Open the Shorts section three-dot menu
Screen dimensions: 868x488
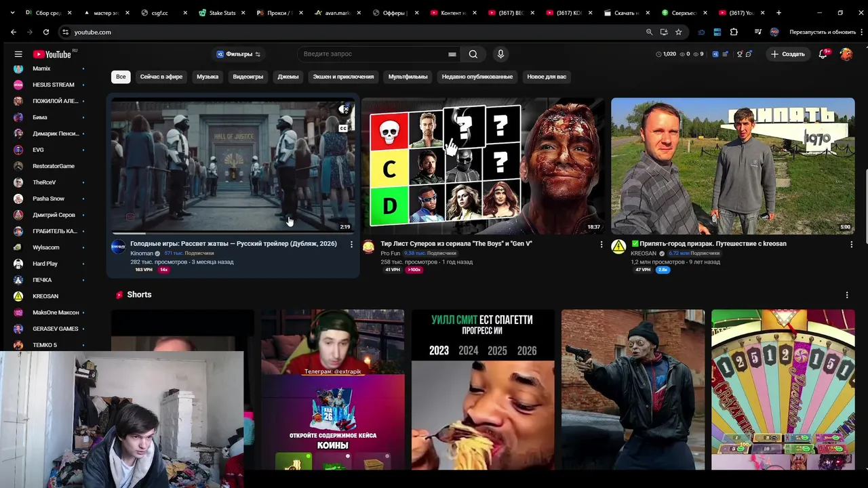pyautogui.click(x=846, y=295)
